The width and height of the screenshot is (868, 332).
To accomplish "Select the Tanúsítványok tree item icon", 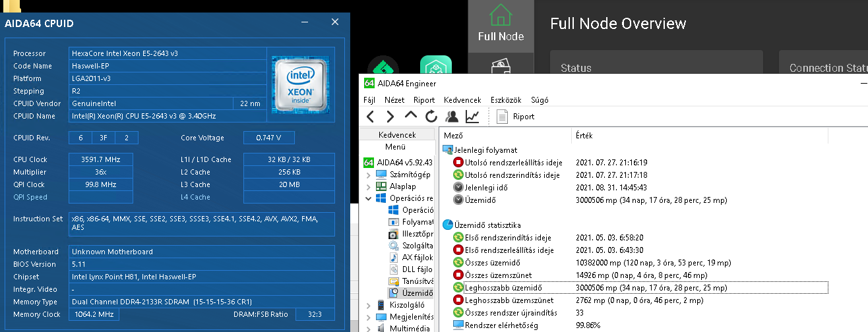I will point(394,281).
